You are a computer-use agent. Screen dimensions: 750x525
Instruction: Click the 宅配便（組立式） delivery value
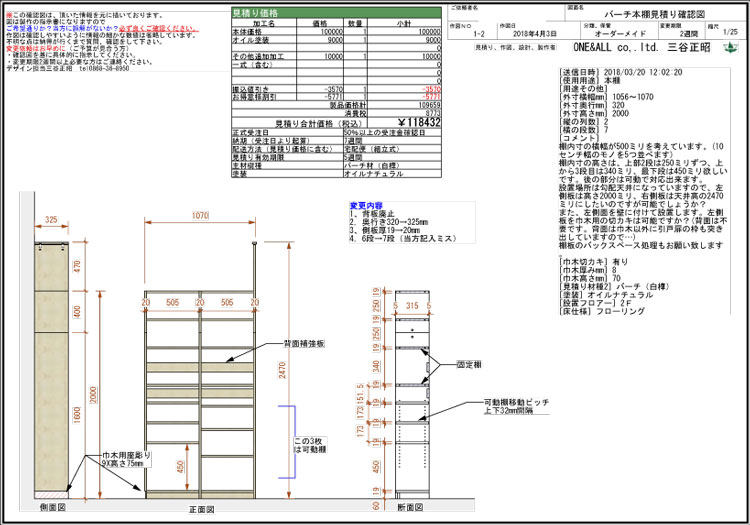click(x=372, y=149)
